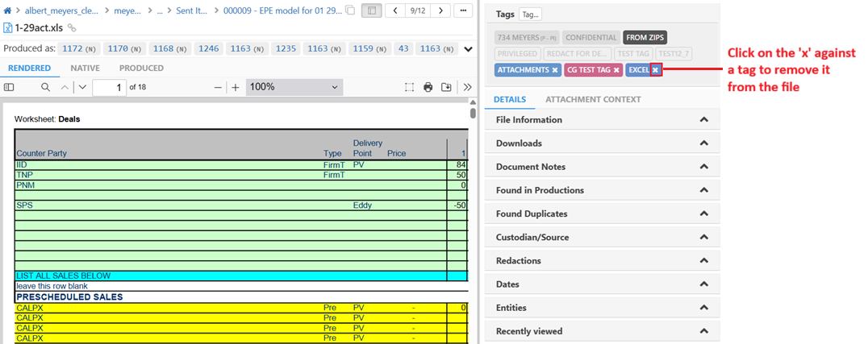868x344 pixels.
Task: Click the 9/12 document position indicator
Action: [417, 10]
